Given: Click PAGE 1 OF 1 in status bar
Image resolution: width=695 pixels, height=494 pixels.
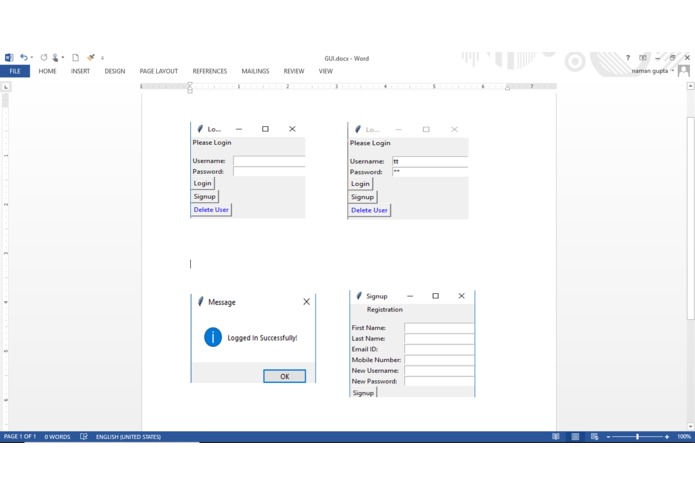Looking at the screenshot, I should click(20, 437).
